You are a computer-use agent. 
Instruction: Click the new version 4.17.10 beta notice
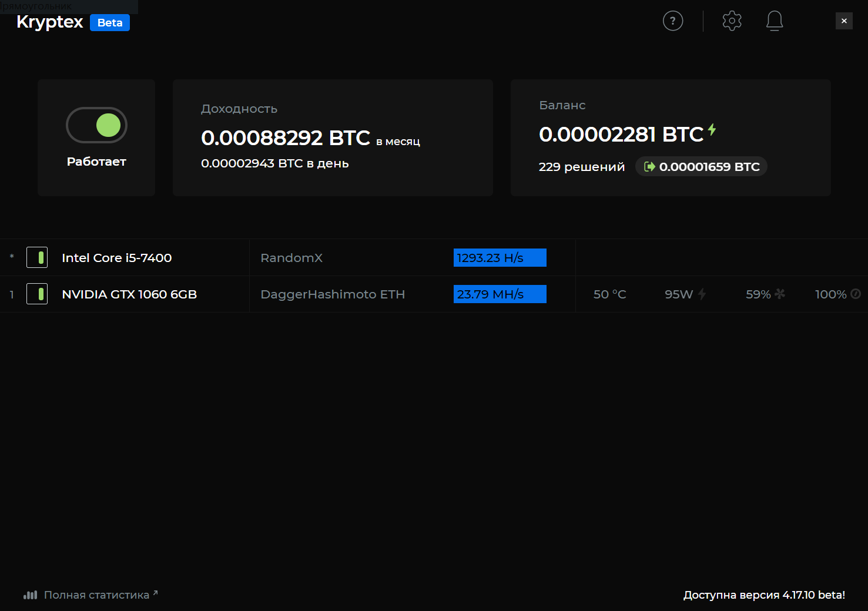pyautogui.click(x=764, y=595)
